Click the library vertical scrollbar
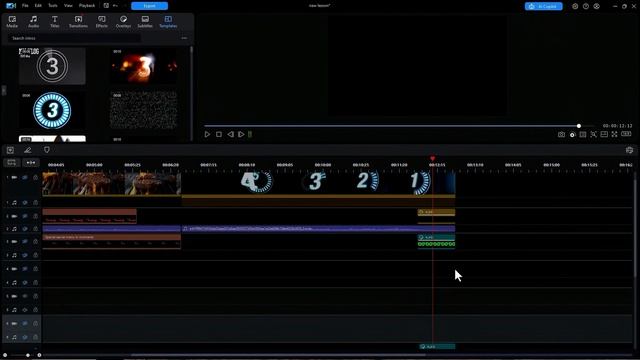 click(x=191, y=93)
